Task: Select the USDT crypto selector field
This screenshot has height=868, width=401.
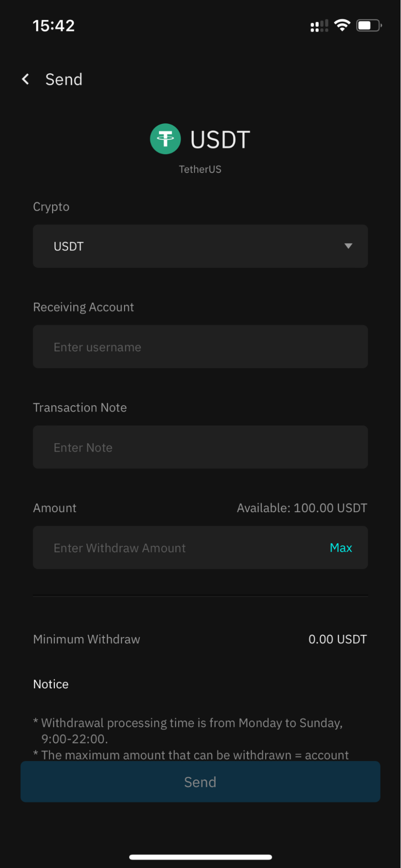Action: tap(200, 246)
